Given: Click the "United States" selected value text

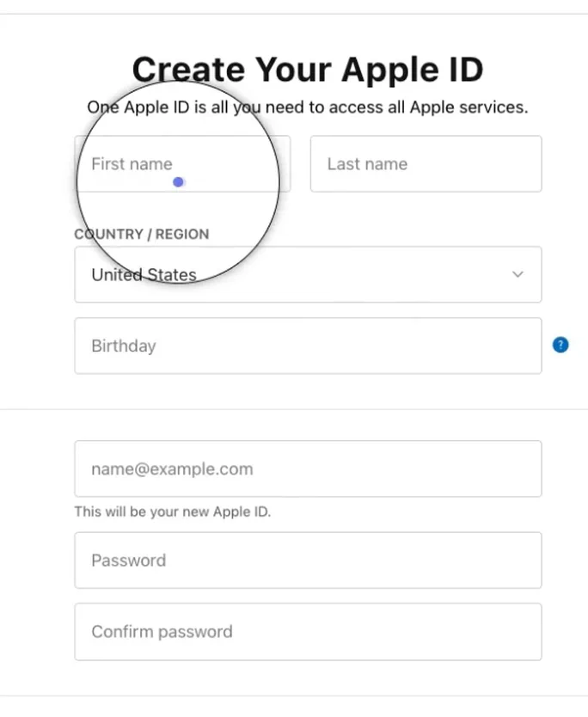Looking at the screenshot, I should pyautogui.click(x=144, y=276).
